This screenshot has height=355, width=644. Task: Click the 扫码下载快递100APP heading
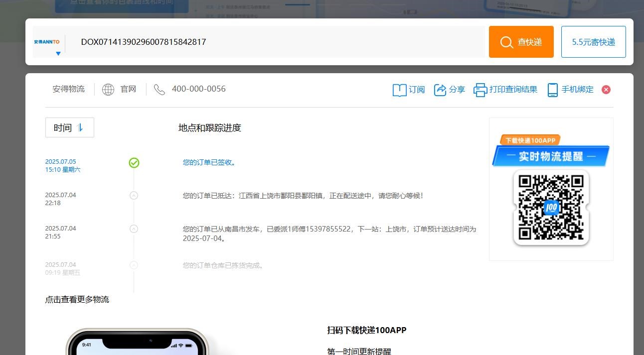[x=367, y=330]
